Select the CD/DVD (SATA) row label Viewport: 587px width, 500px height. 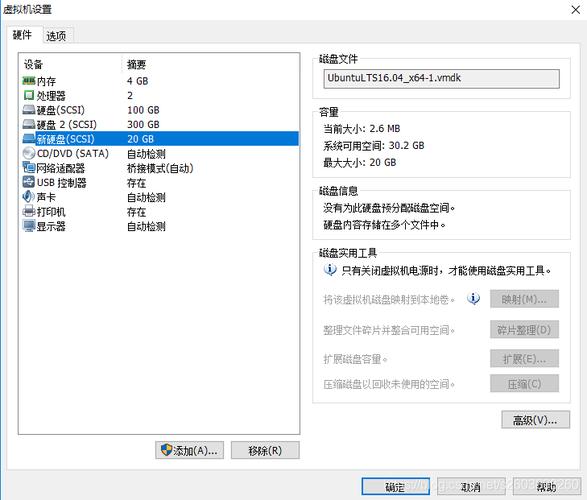click(73, 153)
